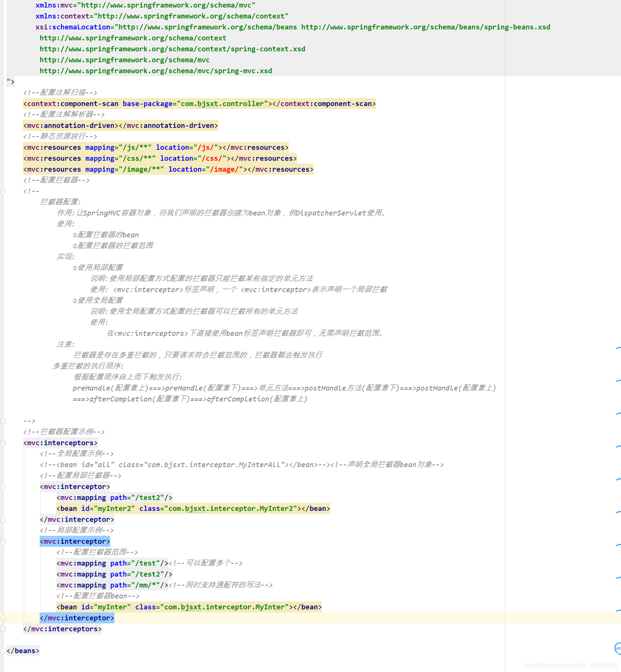
Task: Click the comment <!--拦截器配置示例-->
Action: tap(64, 432)
